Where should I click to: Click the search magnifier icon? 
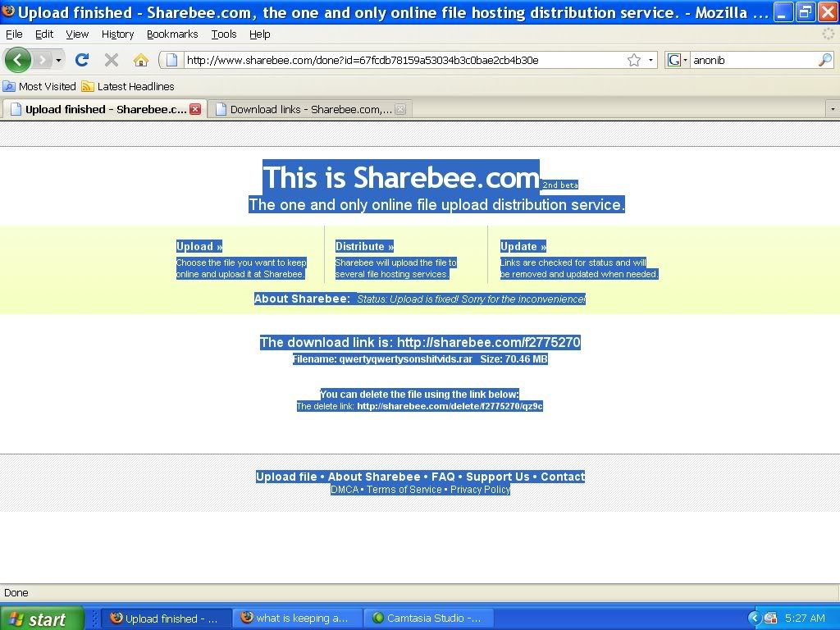[825, 60]
